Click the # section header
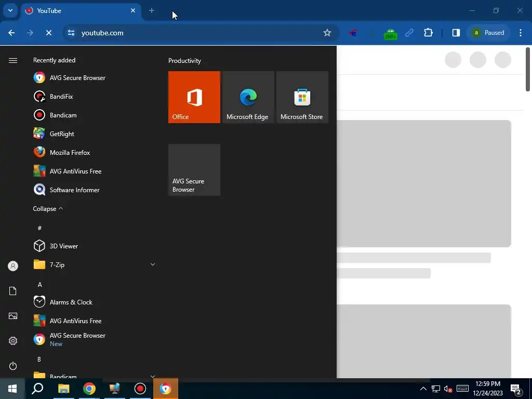Screen dimensions: 532x399 pyautogui.click(x=39, y=228)
